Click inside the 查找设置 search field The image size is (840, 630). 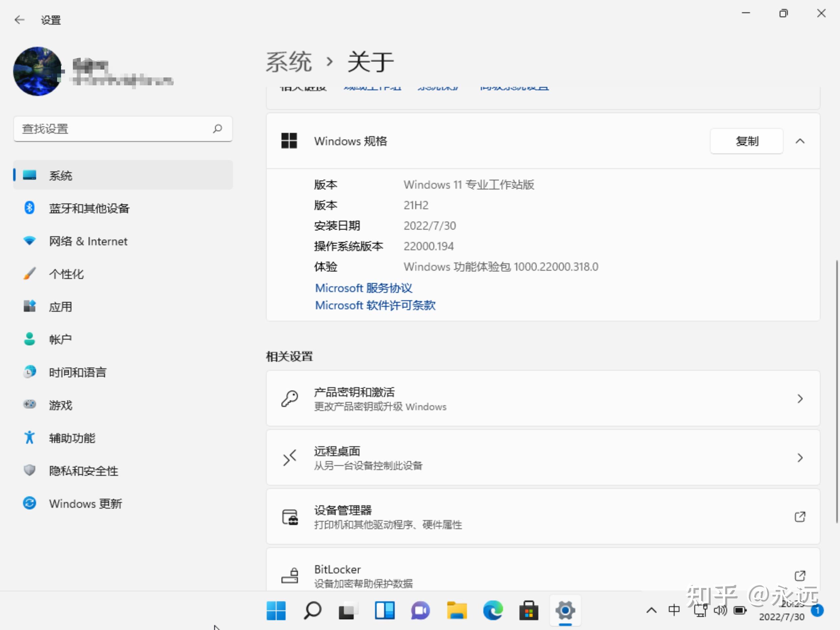114,129
